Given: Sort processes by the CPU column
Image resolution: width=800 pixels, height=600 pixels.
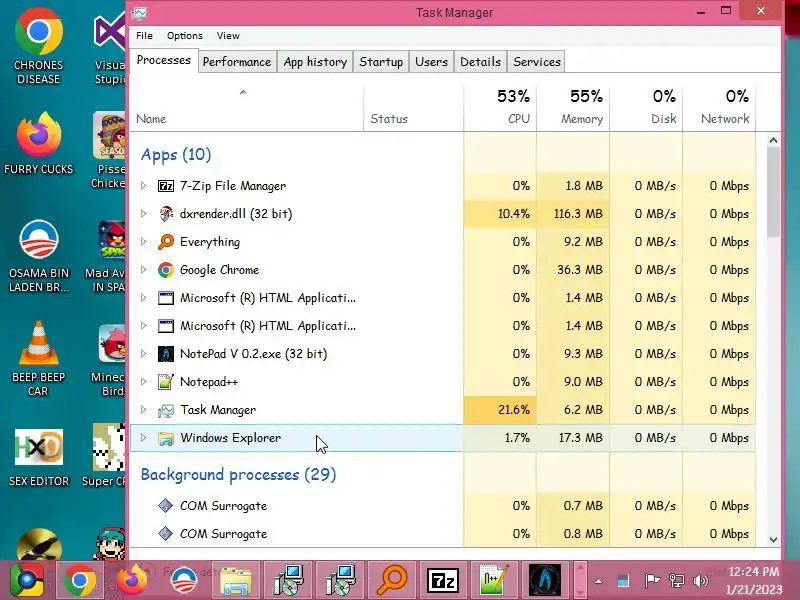Looking at the screenshot, I should click(500, 107).
